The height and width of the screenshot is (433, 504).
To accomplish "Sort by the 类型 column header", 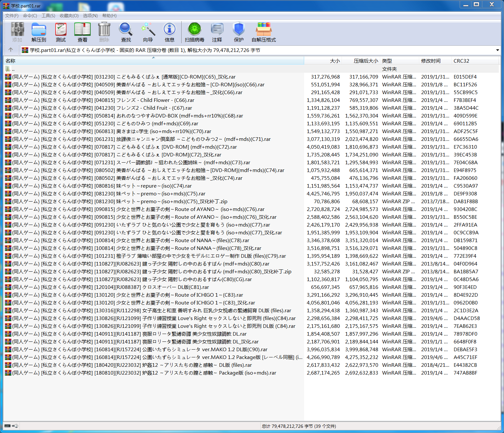I will click(x=400, y=61).
